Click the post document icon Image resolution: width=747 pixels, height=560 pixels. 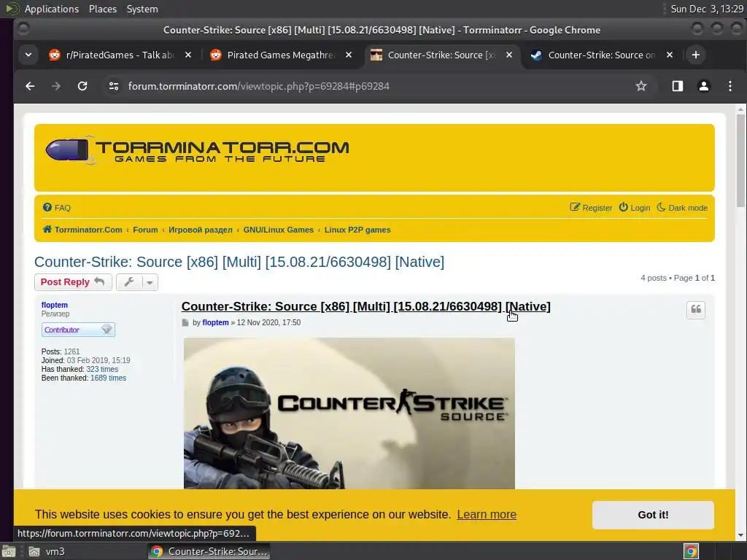point(185,323)
